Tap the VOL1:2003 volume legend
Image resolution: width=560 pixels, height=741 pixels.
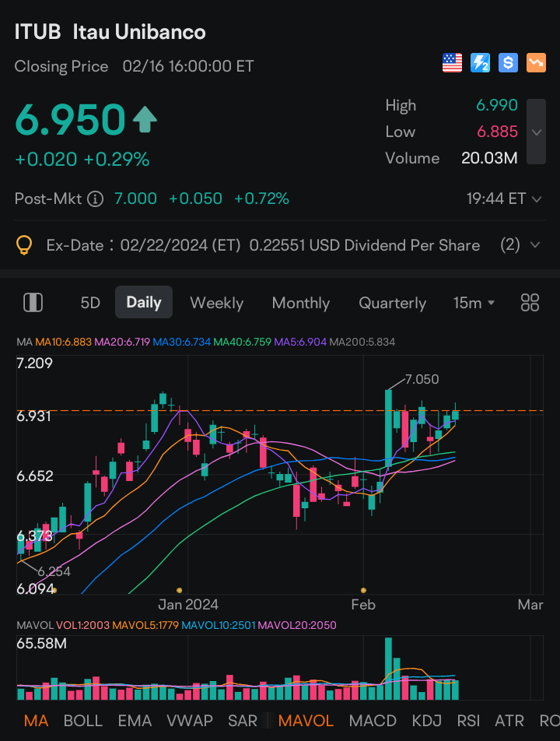(x=83, y=625)
